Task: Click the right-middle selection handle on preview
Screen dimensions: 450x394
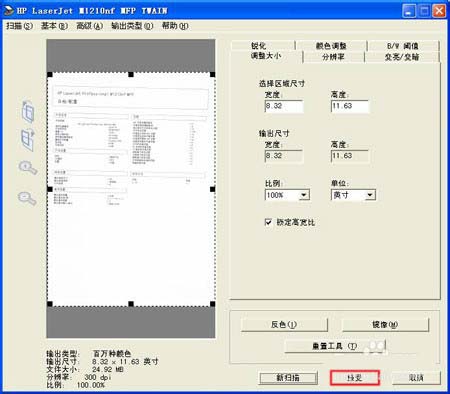Action: [x=213, y=189]
